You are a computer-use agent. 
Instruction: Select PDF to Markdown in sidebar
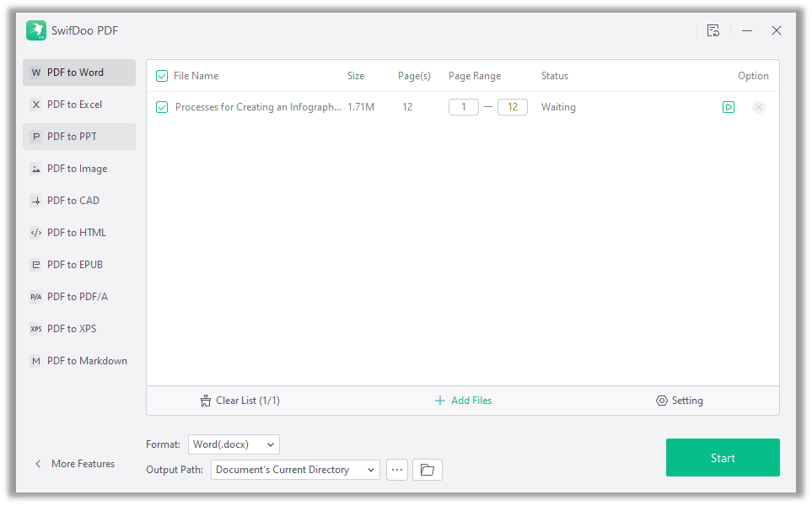tap(79, 362)
